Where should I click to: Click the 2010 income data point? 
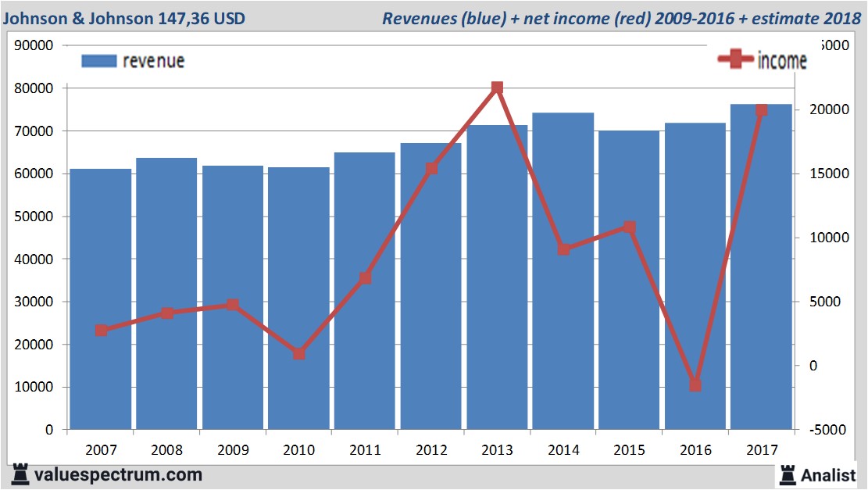(x=299, y=353)
